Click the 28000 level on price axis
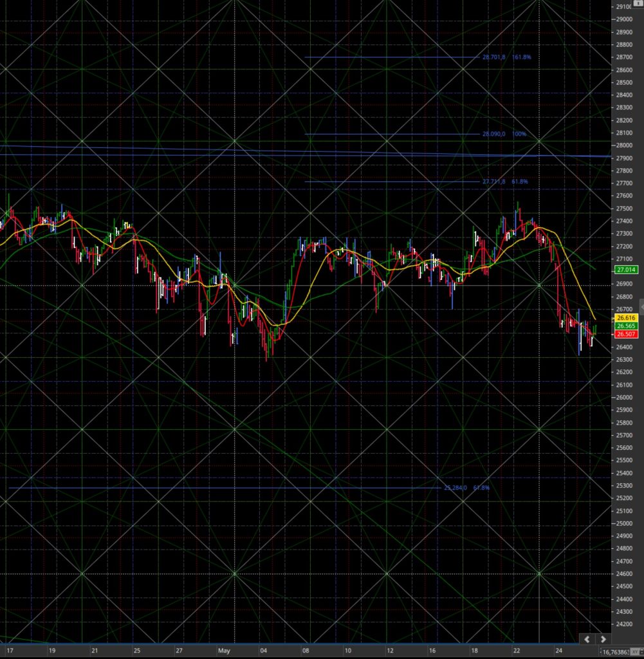The image size is (644, 659). [624, 145]
